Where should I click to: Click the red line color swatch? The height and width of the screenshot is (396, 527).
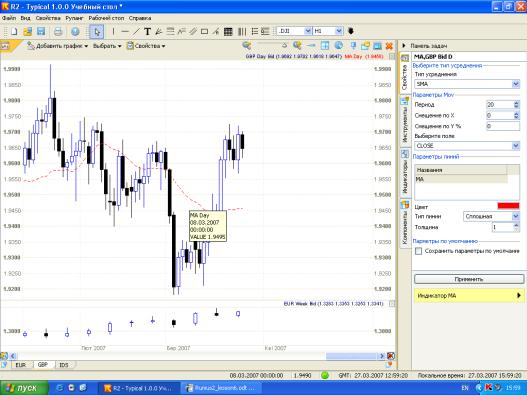(x=508, y=206)
